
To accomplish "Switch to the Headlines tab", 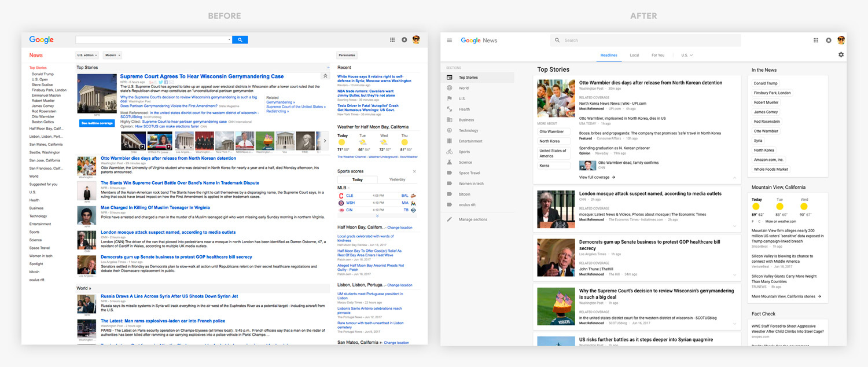I will pyautogui.click(x=609, y=55).
